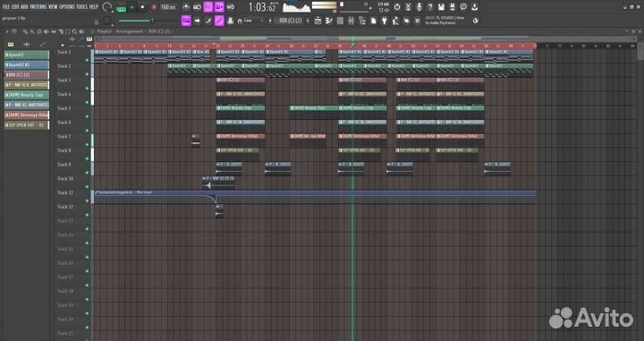Stop playback with the stop button
Viewport: 644px width, 341px height.
142,7
